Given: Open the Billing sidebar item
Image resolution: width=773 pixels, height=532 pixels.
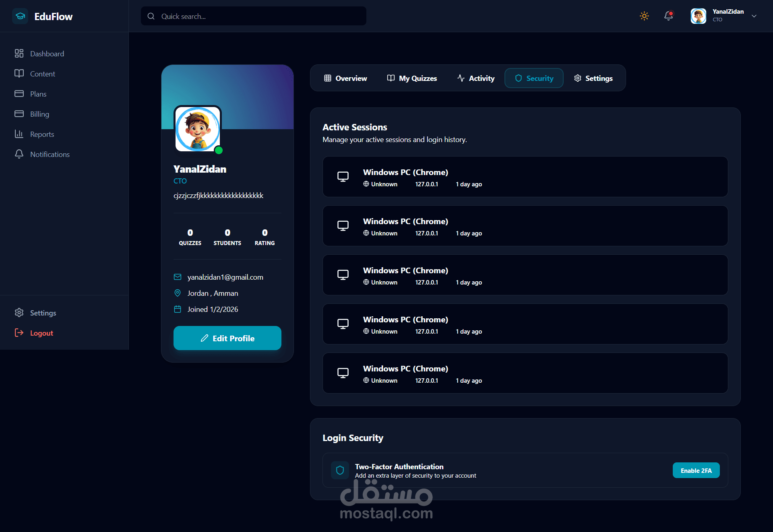Looking at the screenshot, I should point(39,114).
